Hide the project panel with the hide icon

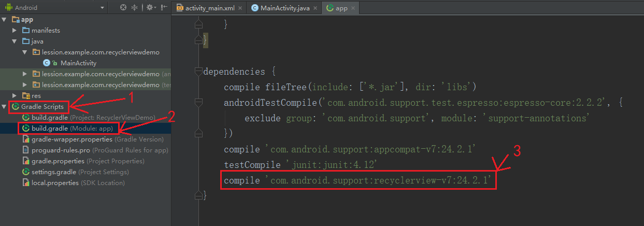(x=164, y=7)
